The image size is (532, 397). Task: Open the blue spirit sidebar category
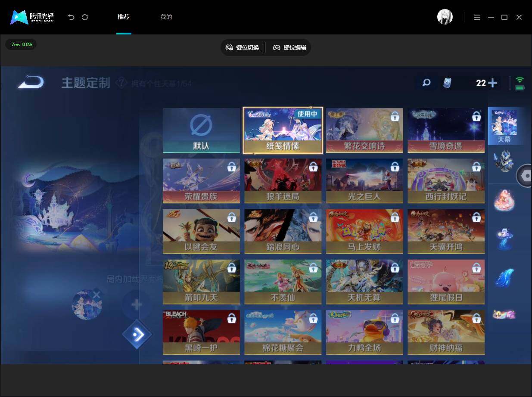coord(504,239)
